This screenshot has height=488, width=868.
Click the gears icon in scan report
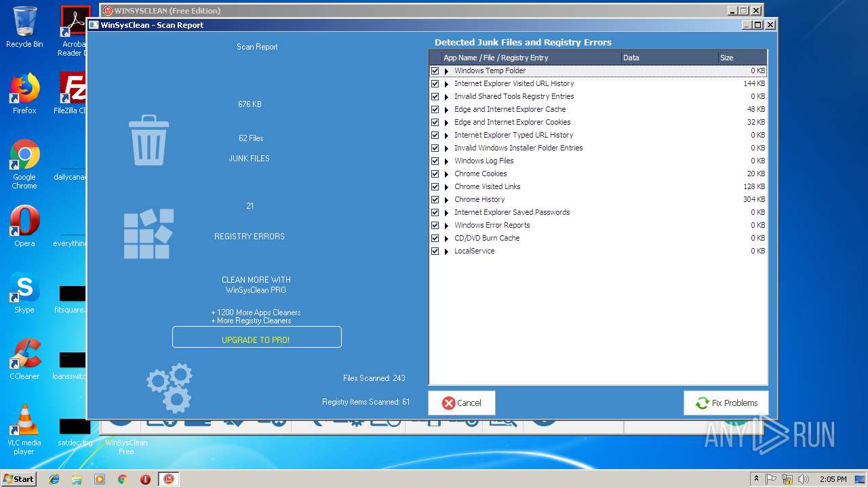pos(170,388)
